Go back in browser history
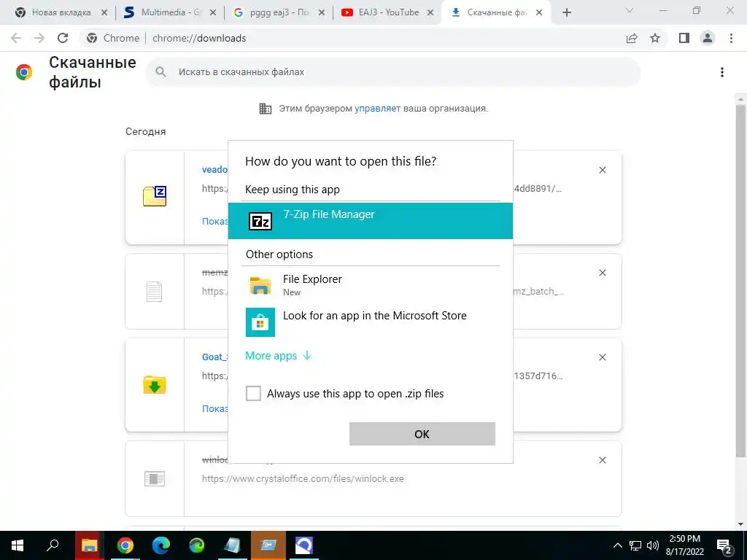Viewport: 747px width, 560px height. (x=16, y=38)
